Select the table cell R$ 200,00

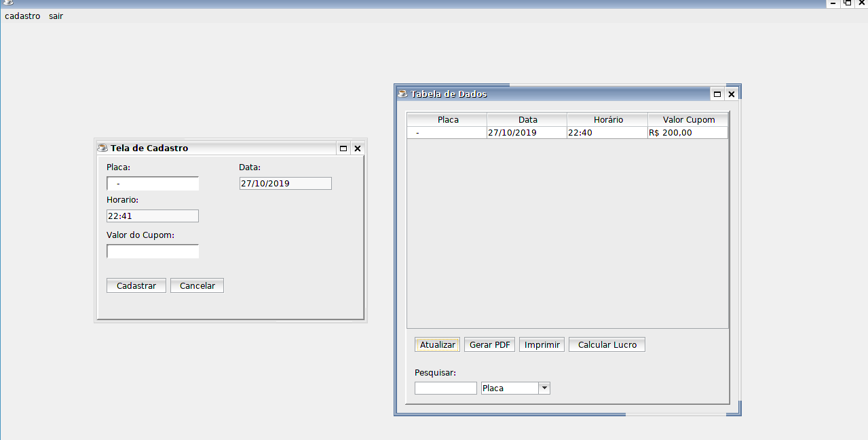688,133
